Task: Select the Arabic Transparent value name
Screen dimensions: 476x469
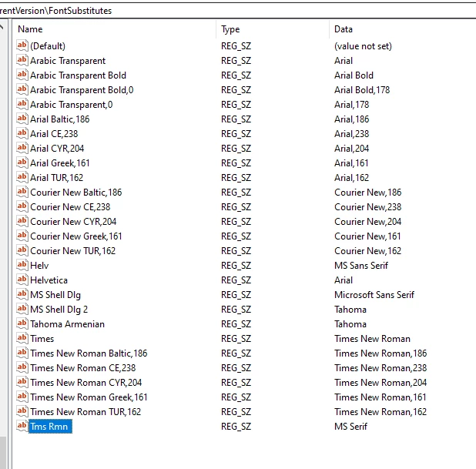Action: (x=68, y=61)
